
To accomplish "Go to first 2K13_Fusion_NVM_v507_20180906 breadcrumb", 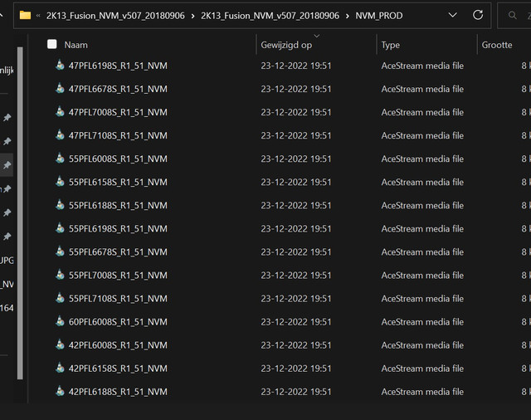I will pyautogui.click(x=115, y=16).
